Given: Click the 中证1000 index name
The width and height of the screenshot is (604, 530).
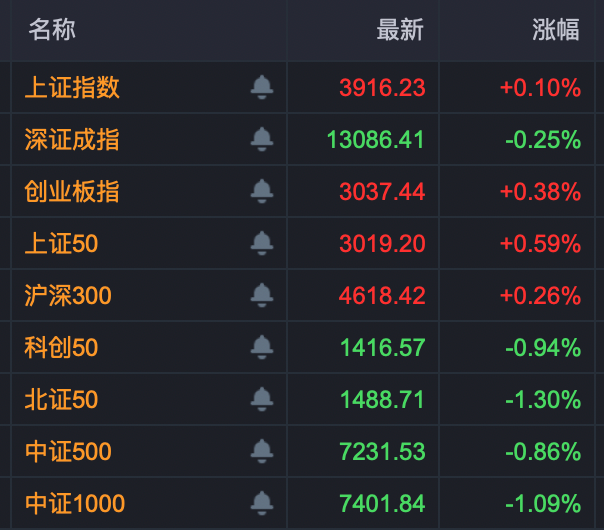Looking at the screenshot, I should [x=75, y=503].
